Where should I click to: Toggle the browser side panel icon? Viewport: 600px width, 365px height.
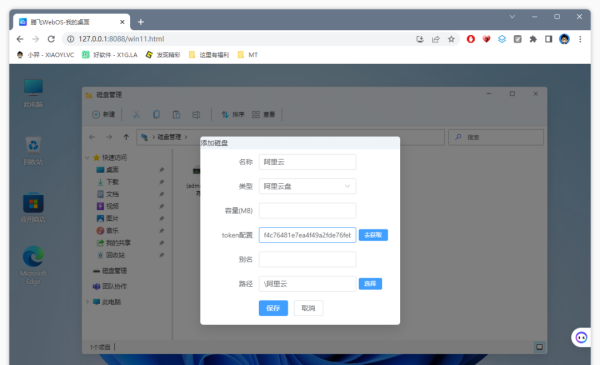[x=548, y=39]
